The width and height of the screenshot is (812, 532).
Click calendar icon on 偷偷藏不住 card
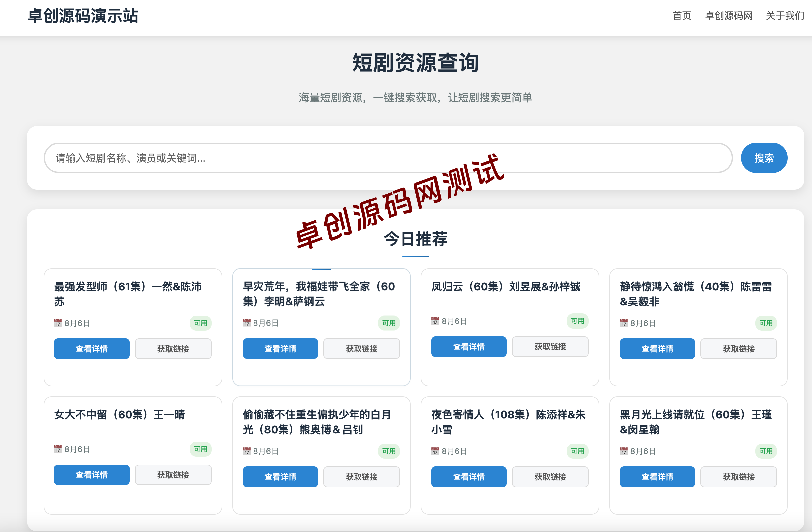point(247,451)
